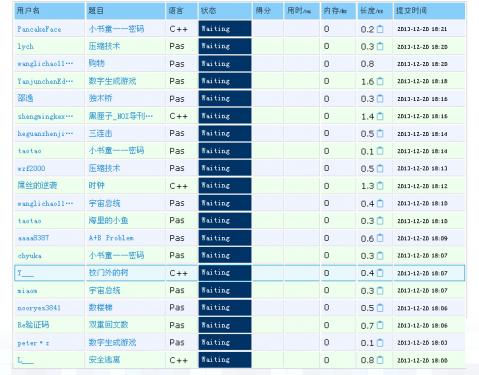This screenshot has width=479, height=375.
Task: Click the source icon in the 时钟 row
Action: pyautogui.click(x=380, y=186)
